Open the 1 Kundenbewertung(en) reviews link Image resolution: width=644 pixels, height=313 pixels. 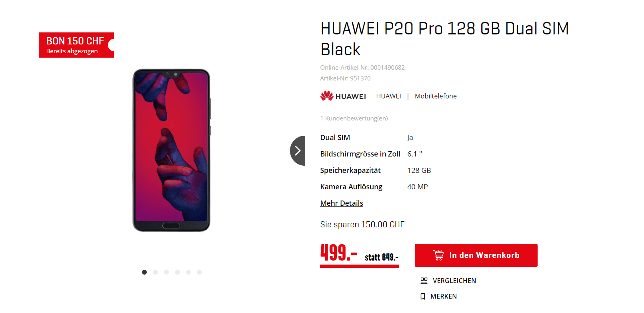(x=354, y=118)
